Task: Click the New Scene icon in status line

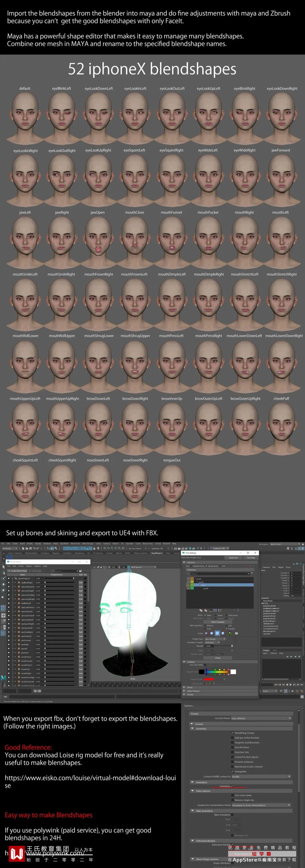Action: (x=23, y=549)
